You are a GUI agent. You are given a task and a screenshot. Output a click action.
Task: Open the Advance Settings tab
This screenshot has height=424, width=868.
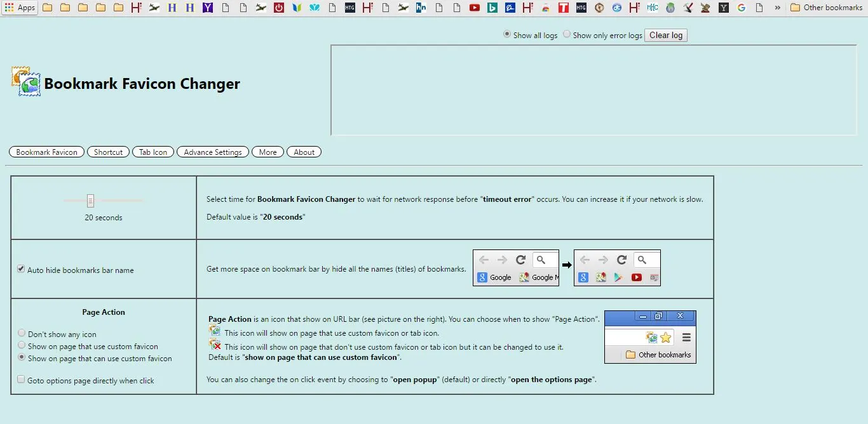tap(213, 152)
